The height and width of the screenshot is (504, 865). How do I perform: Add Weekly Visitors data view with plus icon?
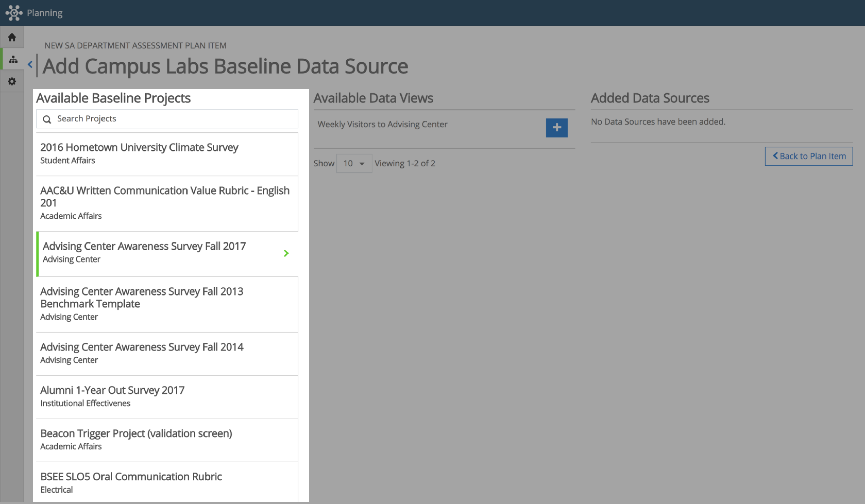point(556,128)
